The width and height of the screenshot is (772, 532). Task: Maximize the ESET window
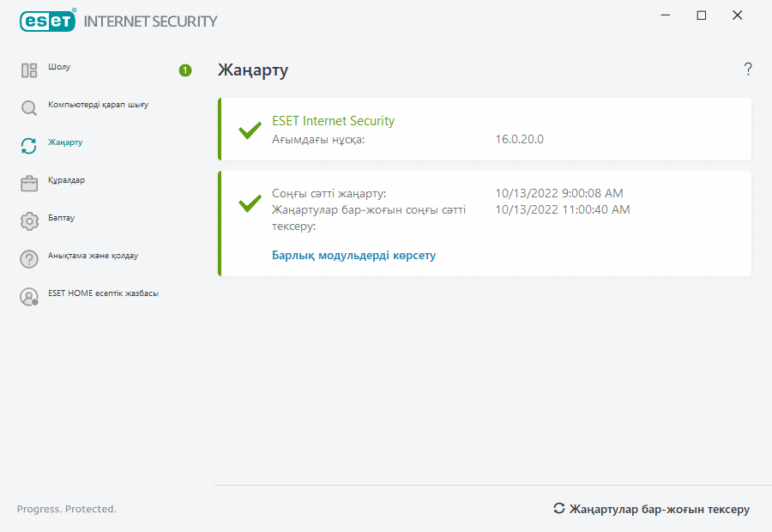702,15
